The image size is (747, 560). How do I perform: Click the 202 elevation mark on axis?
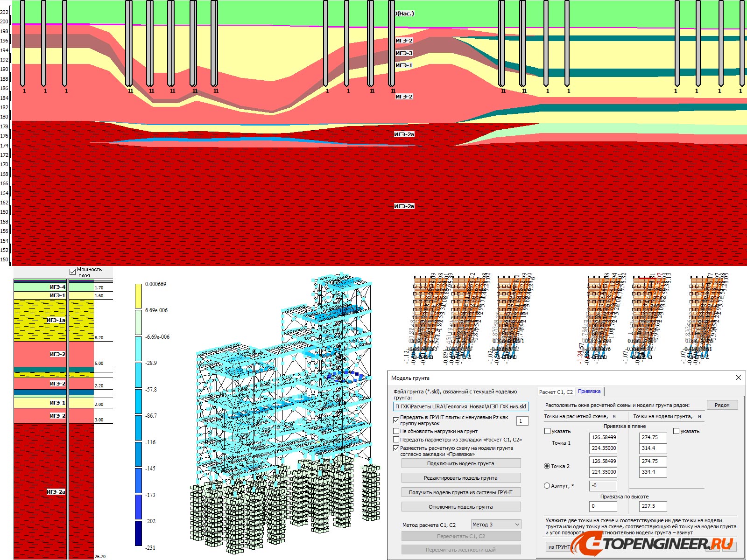click(x=4, y=12)
